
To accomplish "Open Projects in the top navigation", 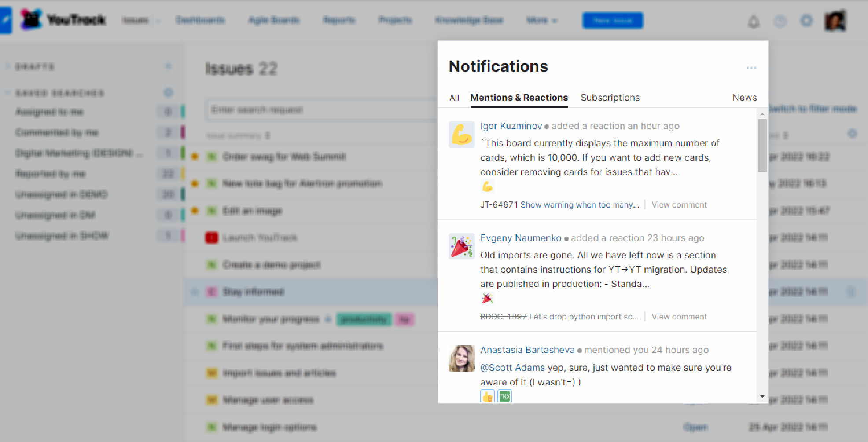I will click(395, 20).
